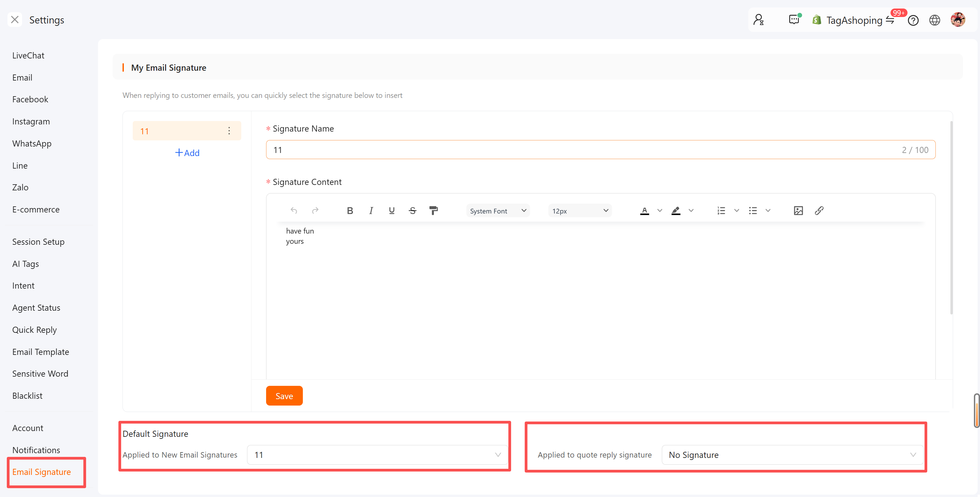Viewport: 980px width, 497px height.
Task: Open Zalo settings
Action: point(20,187)
